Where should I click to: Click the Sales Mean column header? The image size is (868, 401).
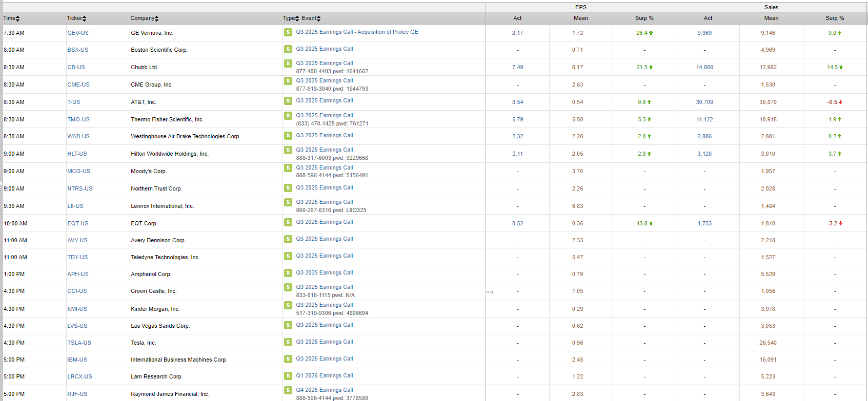[x=771, y=18]
